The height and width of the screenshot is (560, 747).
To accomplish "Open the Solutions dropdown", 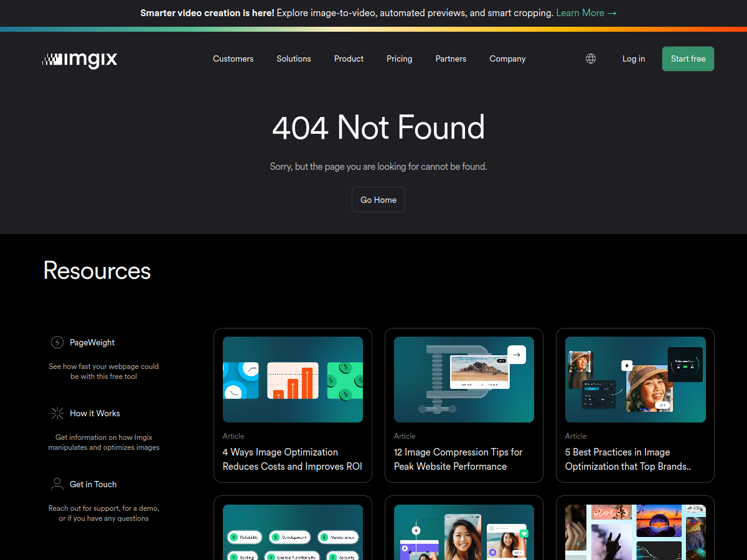I will [293, 58].
